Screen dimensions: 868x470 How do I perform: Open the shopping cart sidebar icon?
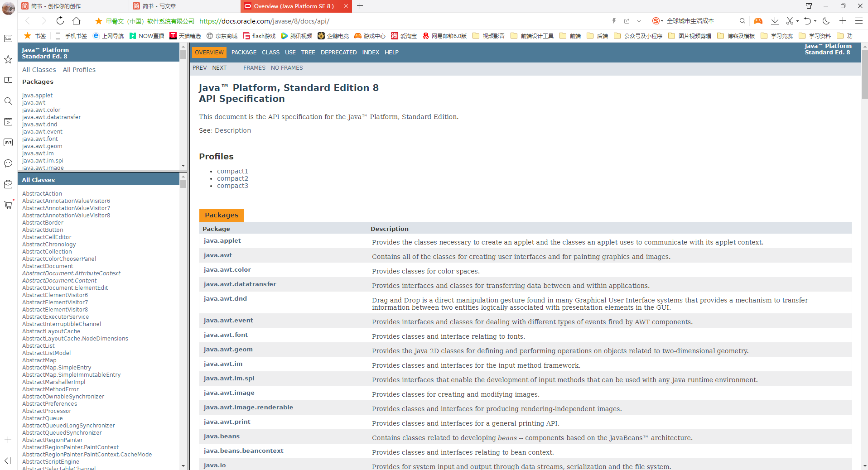tap(8, 205)
